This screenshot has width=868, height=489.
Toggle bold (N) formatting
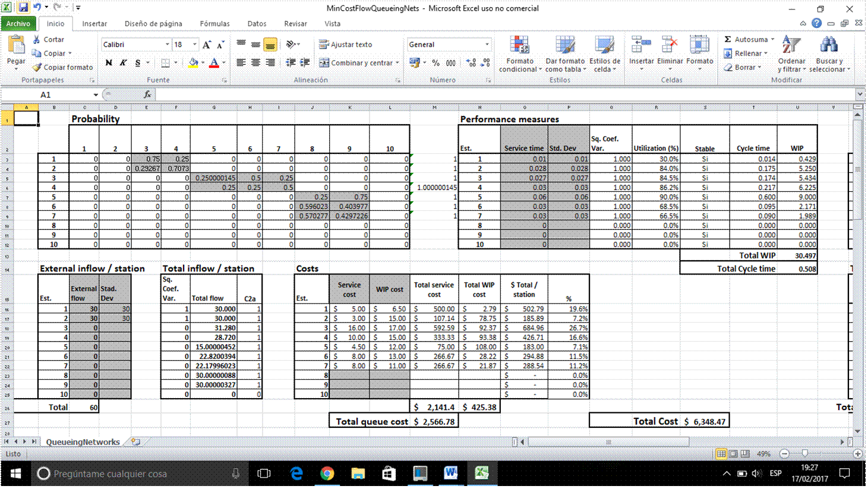109,63
